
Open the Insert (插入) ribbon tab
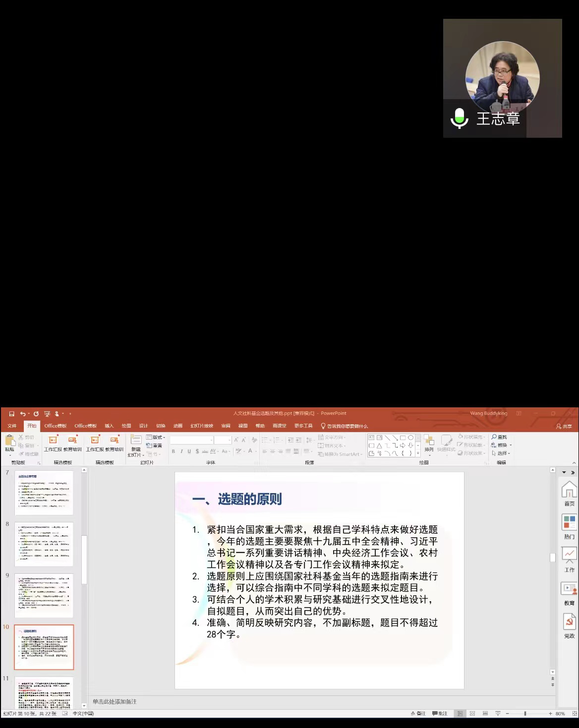(109, 426)
